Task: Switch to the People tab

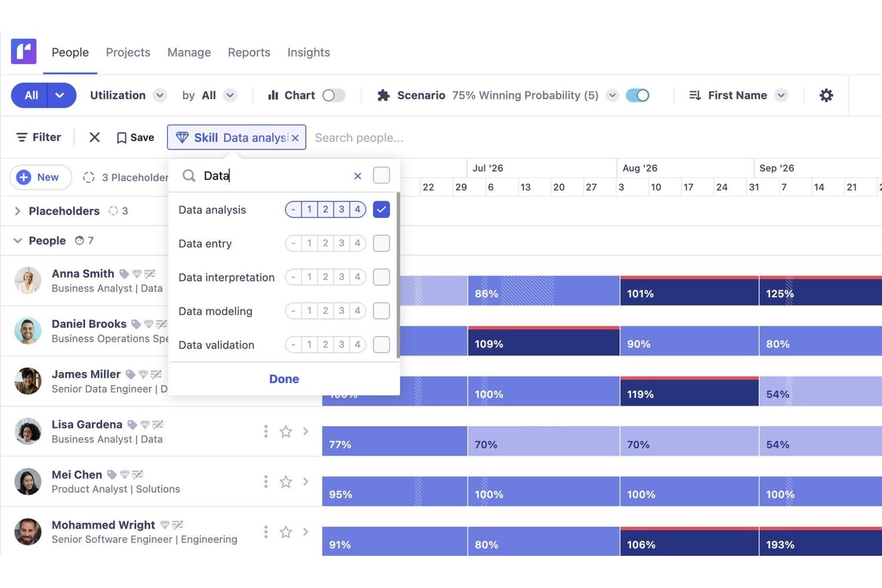Action: pos(70,52)
